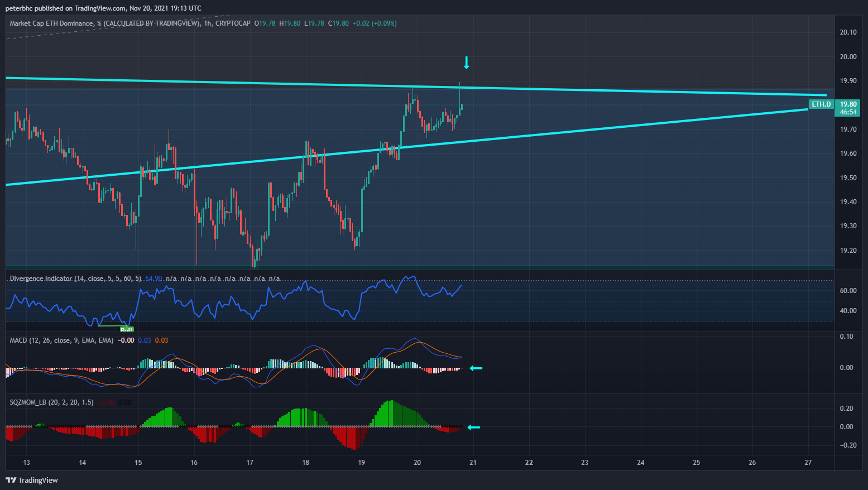
Task: Click the green Bull divergence tag
Action: (127, 329)
